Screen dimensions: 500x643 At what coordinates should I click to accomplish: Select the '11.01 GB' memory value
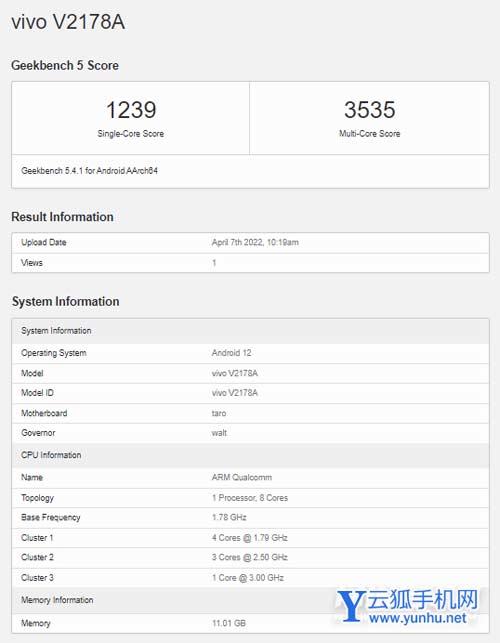[228, 623]
